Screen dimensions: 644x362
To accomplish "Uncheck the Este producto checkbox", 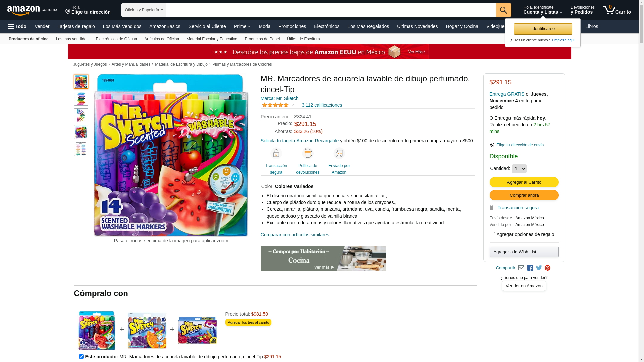I will tap(81, 356).
